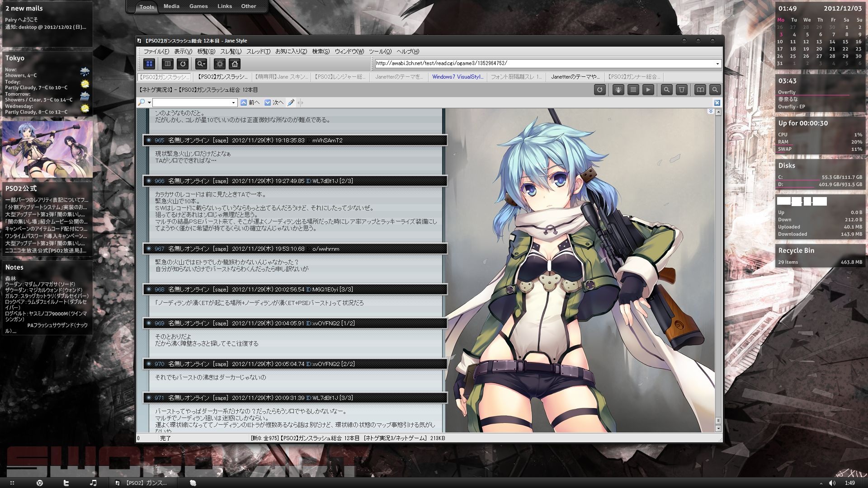The image size is (868, 488).
Task: Click the highlighter pen icon in the search bar
Action: tap(291, 103)
